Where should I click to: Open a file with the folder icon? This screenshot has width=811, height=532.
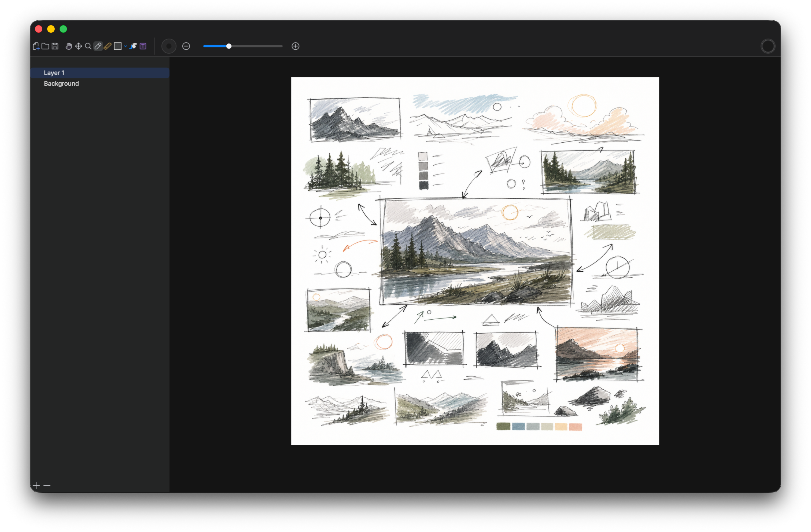point(45,46)
